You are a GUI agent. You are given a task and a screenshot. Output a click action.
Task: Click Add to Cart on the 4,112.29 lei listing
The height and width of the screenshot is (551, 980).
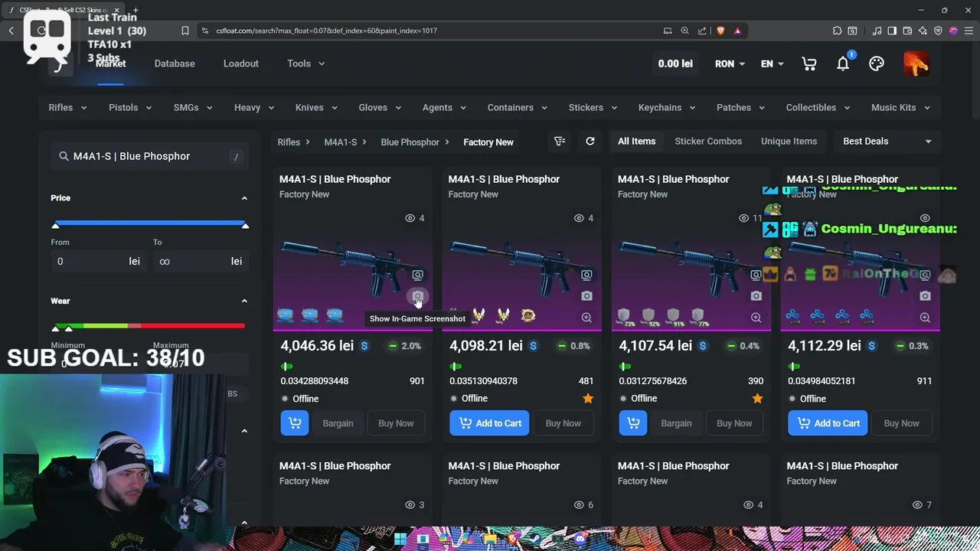tap(828, 423)
